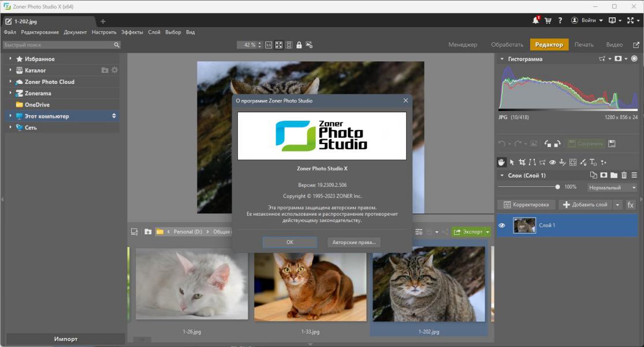
Task: Select the red-eye removal tool
Action: pyautogui.click(x=552, y=163)
